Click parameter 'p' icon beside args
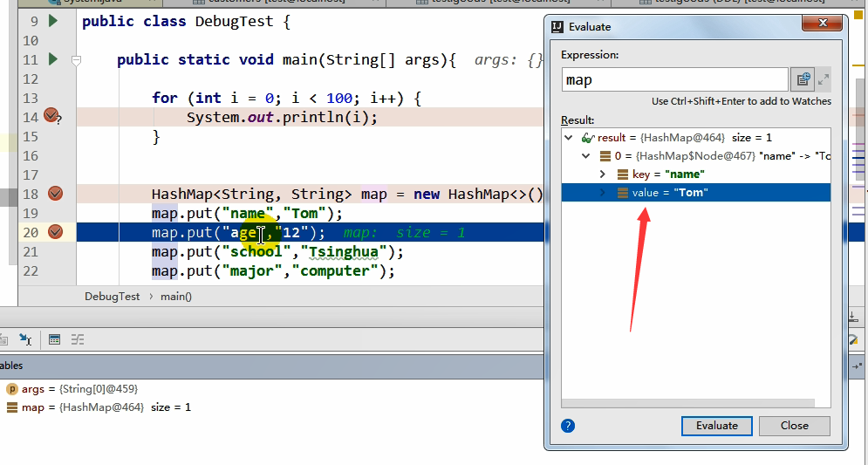 11,389
